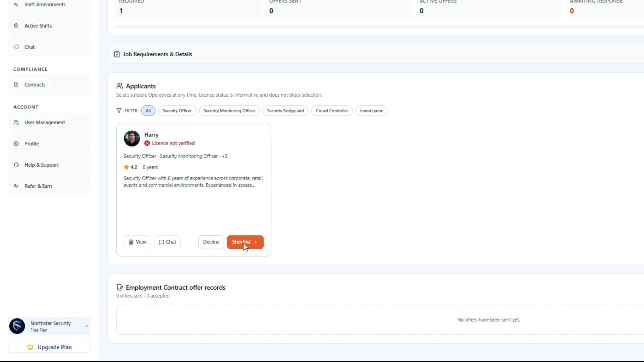Click the Chat bubble icon in sidebar

(x=16, y=47)
